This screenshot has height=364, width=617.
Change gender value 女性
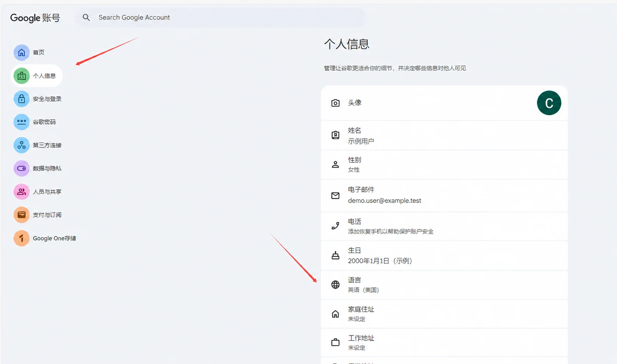(x=354, y=170)
